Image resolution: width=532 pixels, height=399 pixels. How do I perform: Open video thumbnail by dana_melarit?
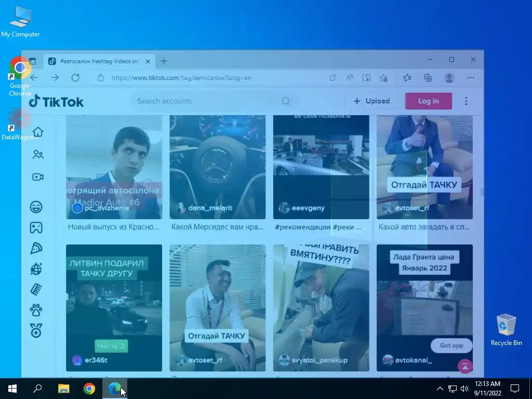pos(218,167)
